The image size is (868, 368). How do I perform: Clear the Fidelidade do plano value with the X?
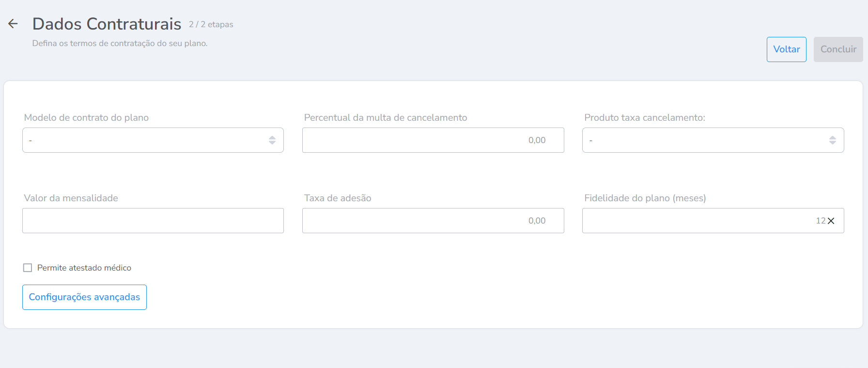(x=831, y=221)
